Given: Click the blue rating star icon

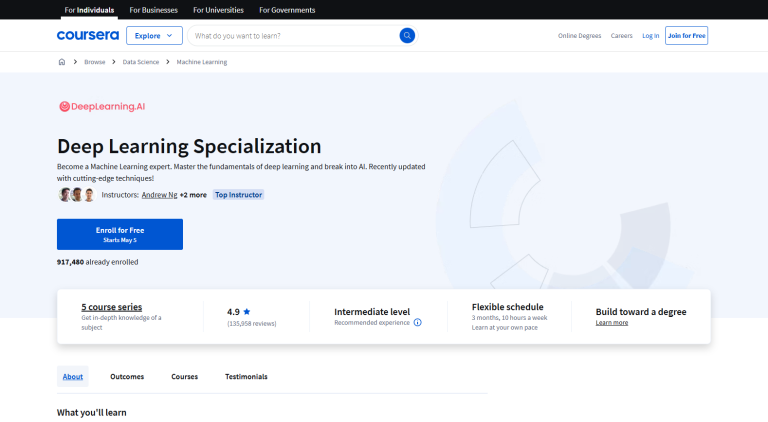Looking at the screenshot, I should click(247, 311).
